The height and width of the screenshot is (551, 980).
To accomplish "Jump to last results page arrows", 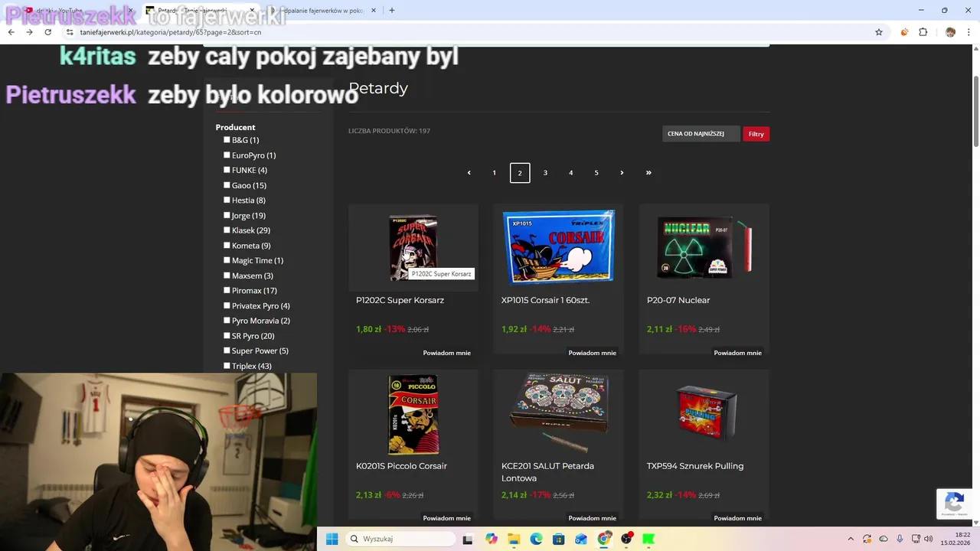I will point(648,173).
